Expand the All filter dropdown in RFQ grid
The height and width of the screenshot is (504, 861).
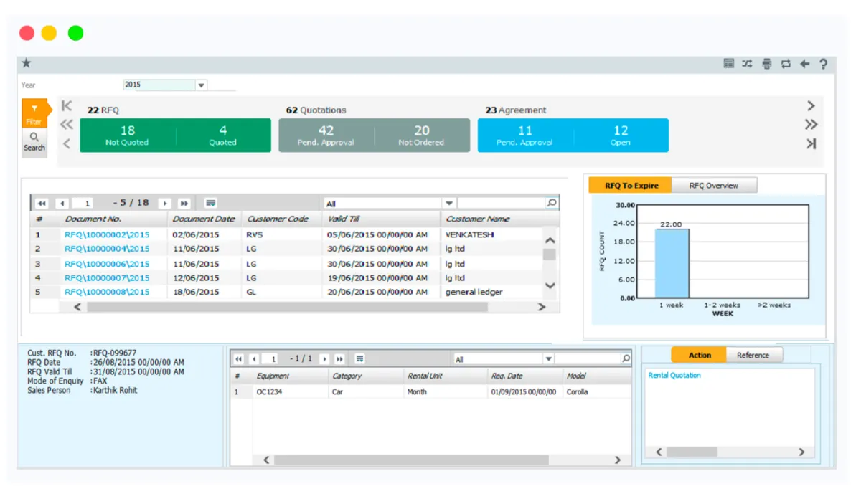448,204
